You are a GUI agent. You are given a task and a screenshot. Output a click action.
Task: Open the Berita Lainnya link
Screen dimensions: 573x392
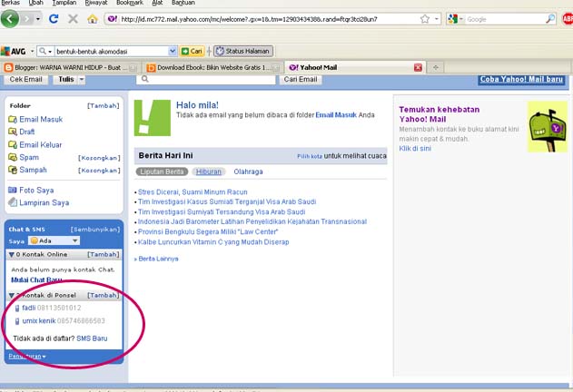[x=156, y=259]
